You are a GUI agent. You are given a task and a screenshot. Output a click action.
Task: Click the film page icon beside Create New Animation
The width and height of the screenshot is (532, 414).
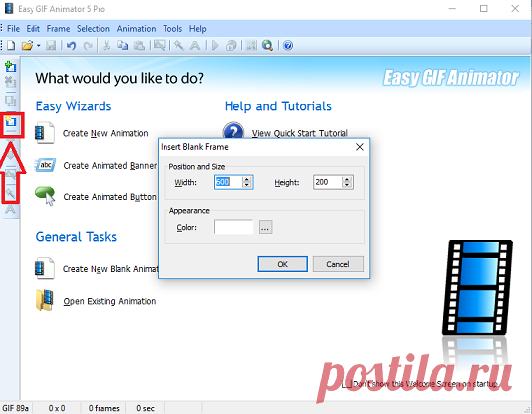44,133
